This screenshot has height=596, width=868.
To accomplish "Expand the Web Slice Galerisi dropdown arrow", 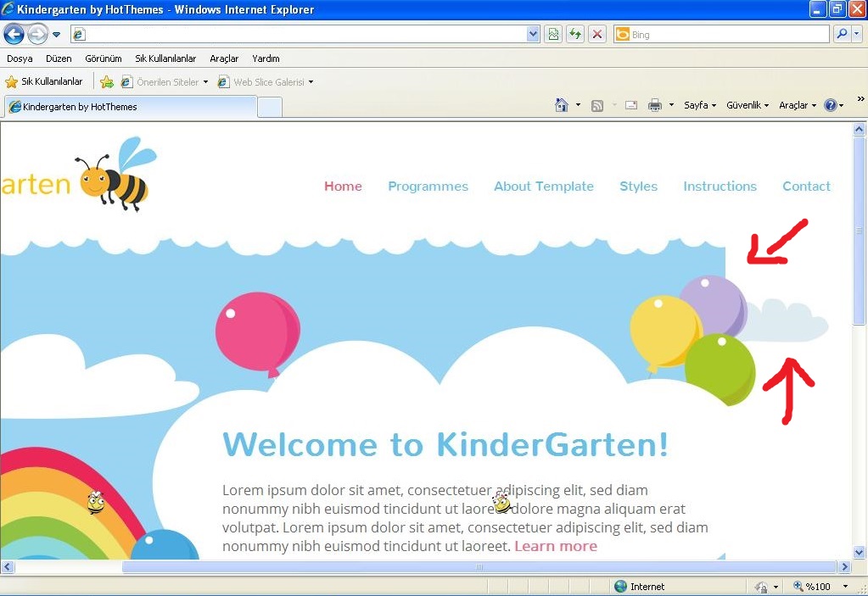I will click(311, 82).
